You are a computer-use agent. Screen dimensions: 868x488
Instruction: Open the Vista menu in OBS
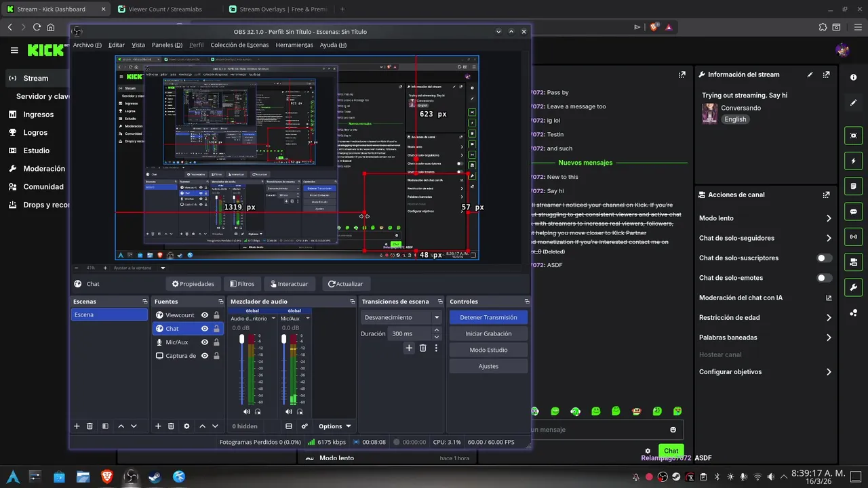pos(138,45)
